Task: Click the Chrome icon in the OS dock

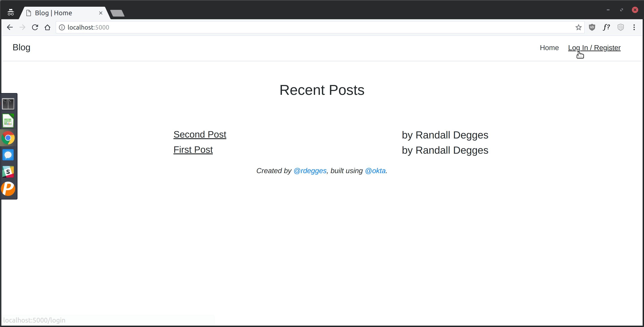Action: pyautogui.click(x=8, y=138)
